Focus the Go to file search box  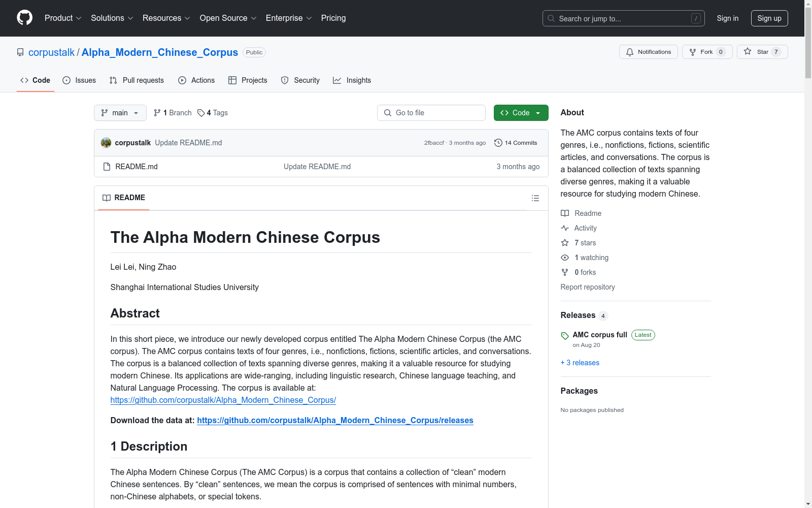click(431, 113)
